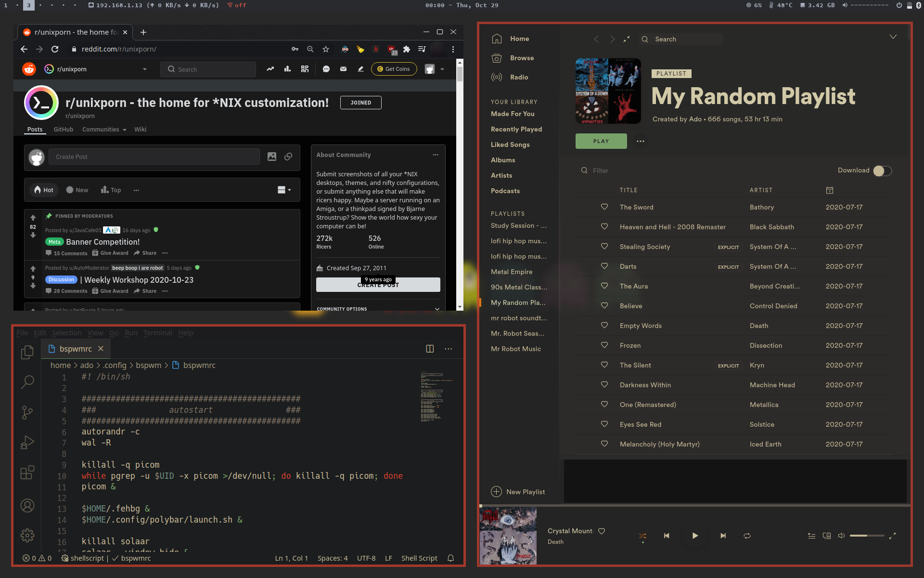The width and height of the screenshot is (924, 578).
Task: Open the Spotify play queue
Action: click(x=811, y=536)
